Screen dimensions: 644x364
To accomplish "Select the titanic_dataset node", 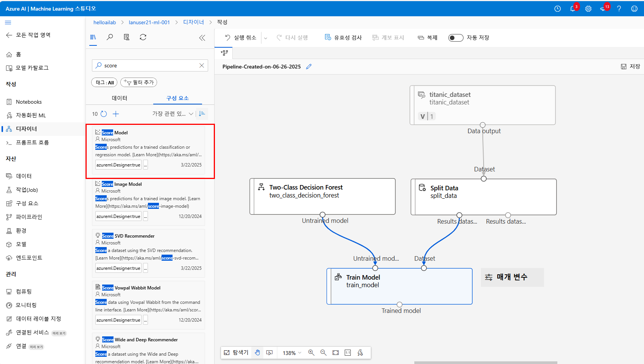I will click(483, 105).
